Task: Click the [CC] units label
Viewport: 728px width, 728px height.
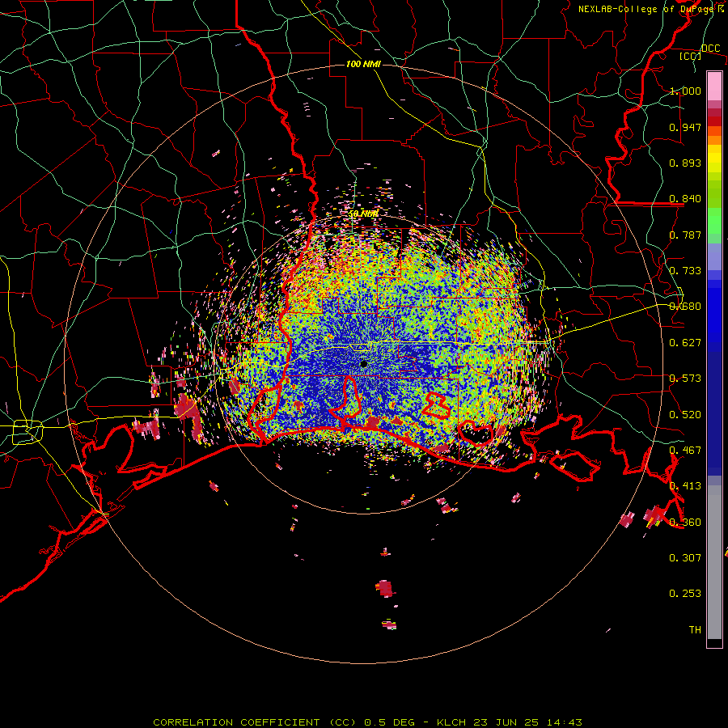Action: click(x=691, y=56)
